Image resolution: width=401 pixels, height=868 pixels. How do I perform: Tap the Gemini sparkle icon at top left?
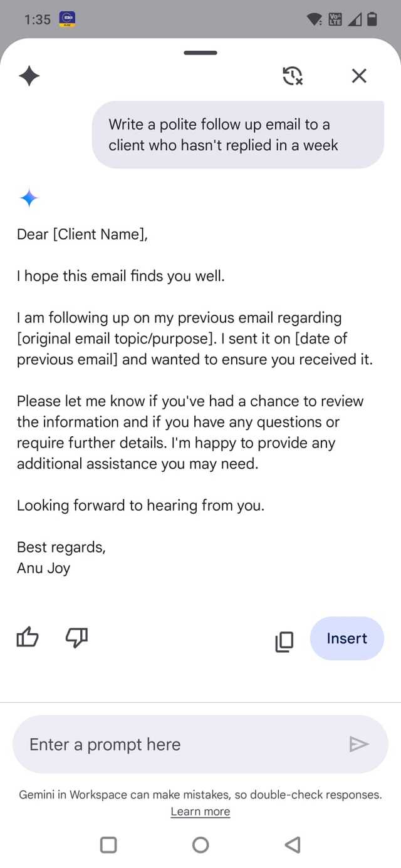pos(29,76)
